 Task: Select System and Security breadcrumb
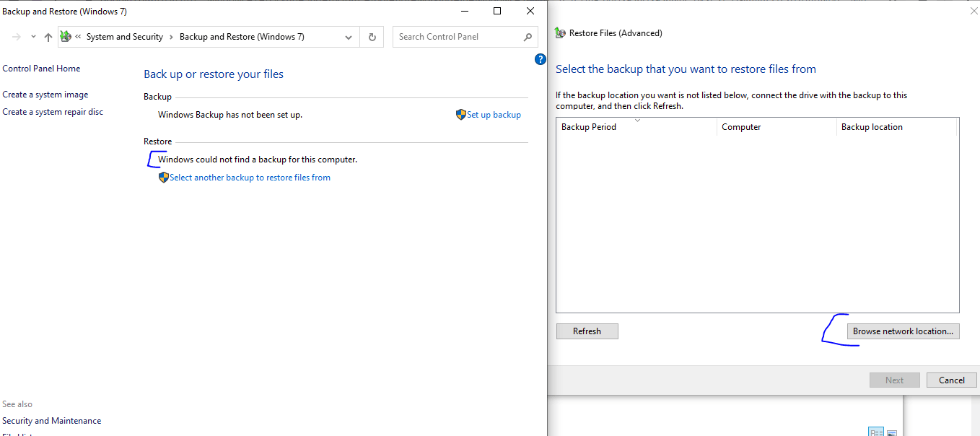(125, 37)
